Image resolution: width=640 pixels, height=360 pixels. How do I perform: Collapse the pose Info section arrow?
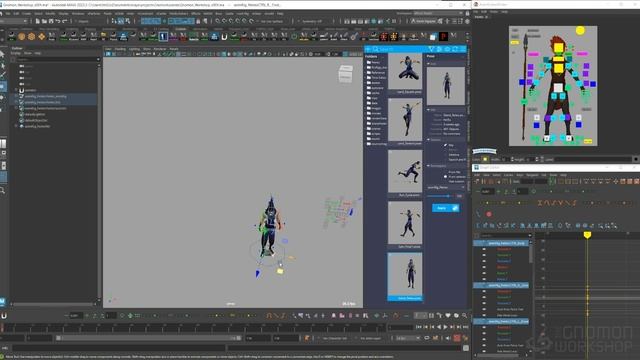coord(429,110)
